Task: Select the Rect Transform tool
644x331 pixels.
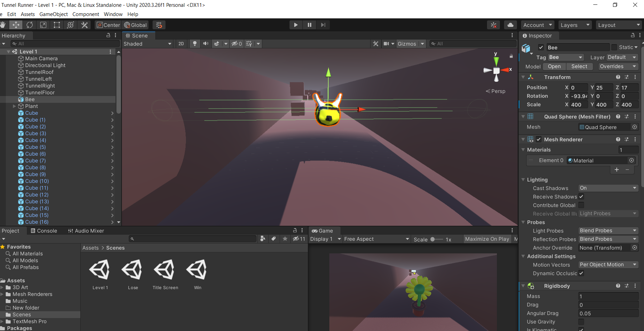Action: point(57,25)
